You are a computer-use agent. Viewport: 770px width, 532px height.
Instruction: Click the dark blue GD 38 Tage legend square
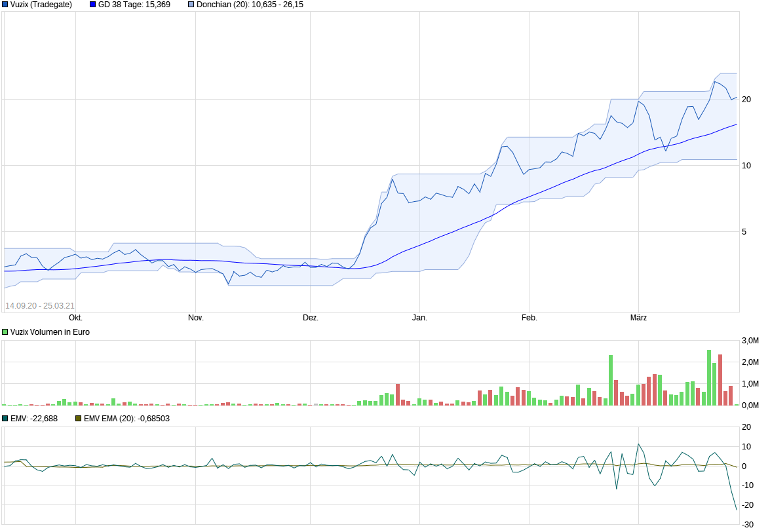pyautogui.click(x=91, y=5)
